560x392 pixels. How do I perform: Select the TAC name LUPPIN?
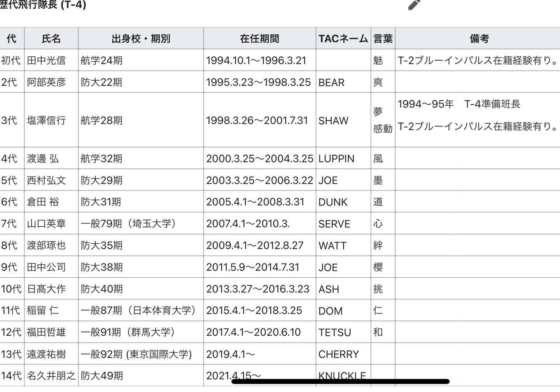pos(336,159)
